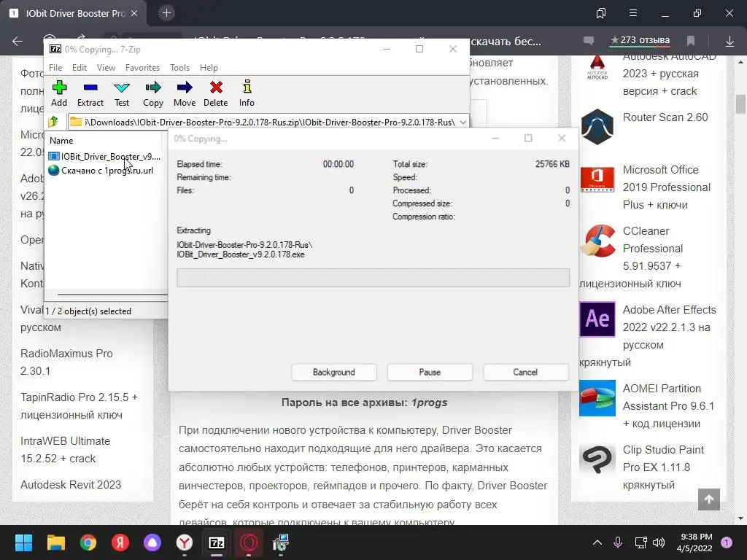Screen dimensions: 747x560
Task: Switch to Yandex Browser in taskbar
Action: (x=185, y=542)
